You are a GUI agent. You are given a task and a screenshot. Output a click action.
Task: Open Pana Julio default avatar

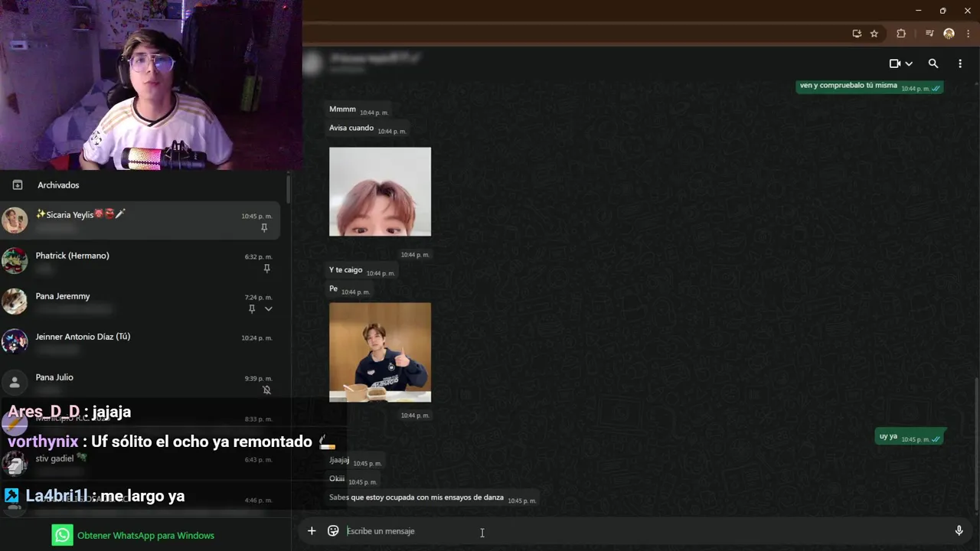[15, 383]
